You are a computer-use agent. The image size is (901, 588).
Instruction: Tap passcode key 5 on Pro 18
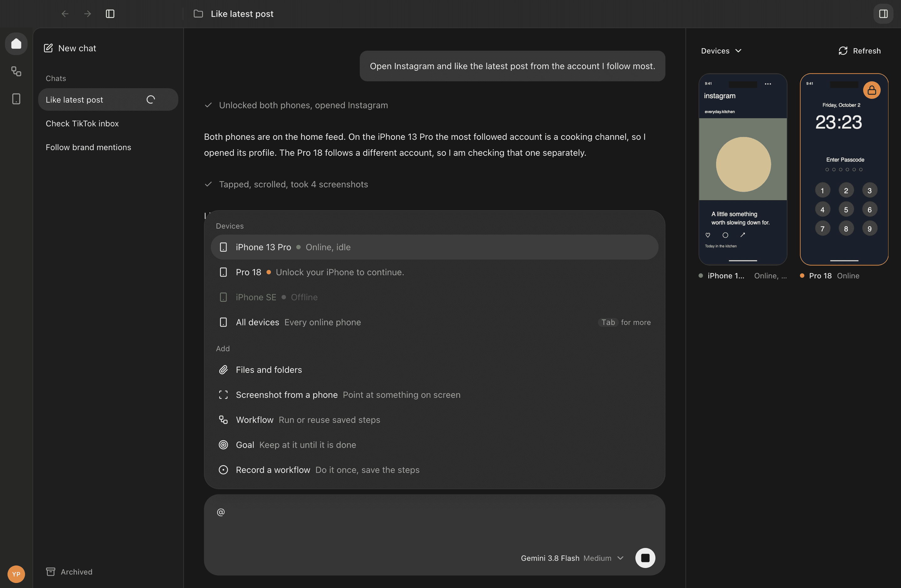pyautogui.click(x=846, y=209)
